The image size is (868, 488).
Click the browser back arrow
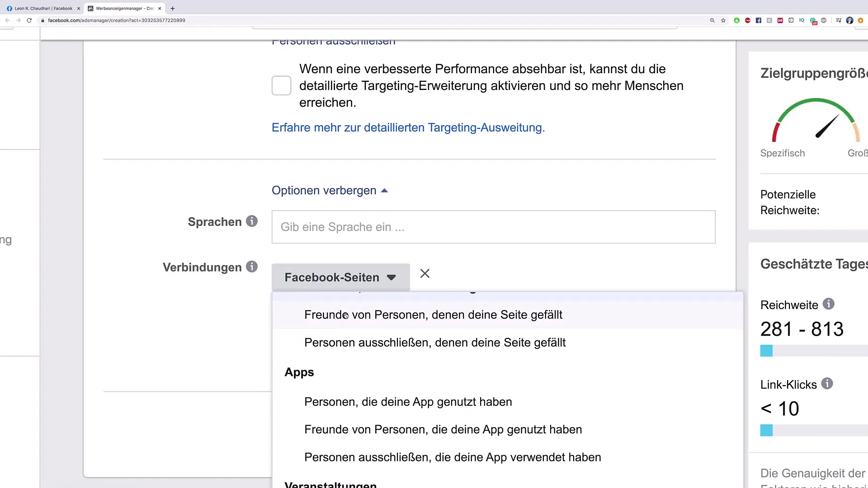(7, 20)
